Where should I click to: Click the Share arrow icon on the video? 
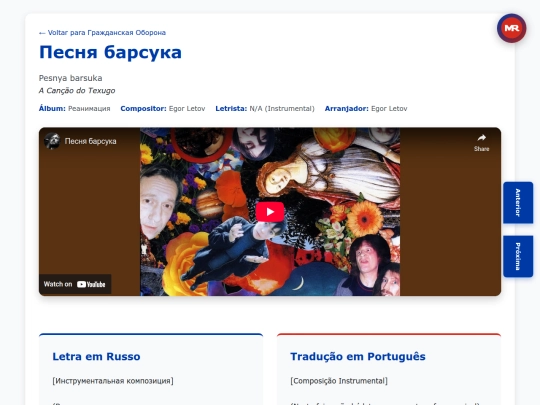pos(481,138)
